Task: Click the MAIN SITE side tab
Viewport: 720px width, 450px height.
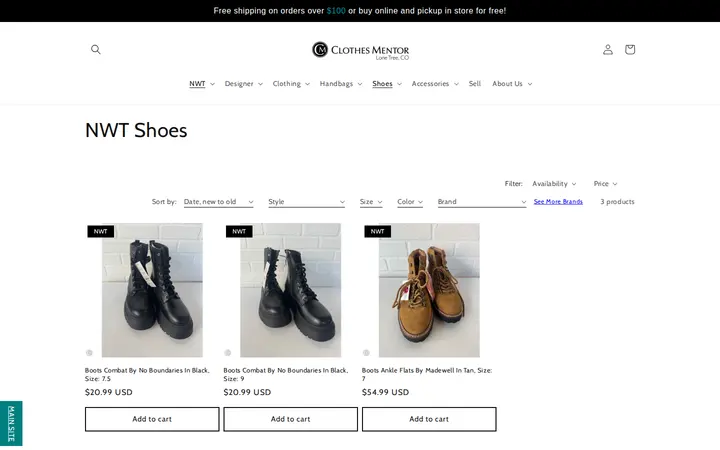Action: click(x=11, y=423)
